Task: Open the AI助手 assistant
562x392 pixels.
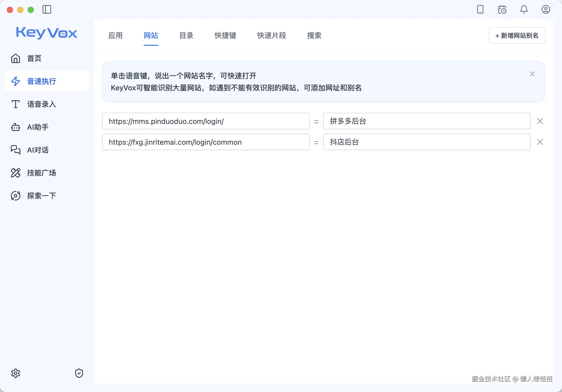Action: click(x=38, y=127)
